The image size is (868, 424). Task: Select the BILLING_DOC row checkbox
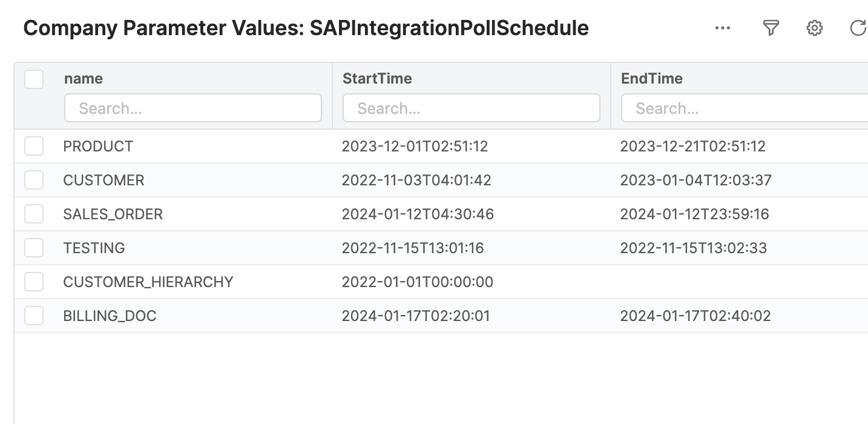tap(34, 316)
